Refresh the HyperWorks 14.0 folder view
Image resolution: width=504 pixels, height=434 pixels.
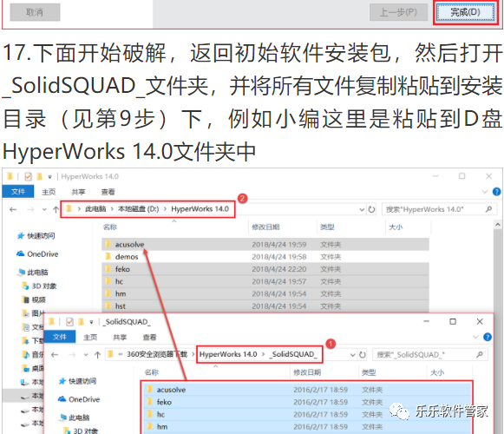coord(371,210)
